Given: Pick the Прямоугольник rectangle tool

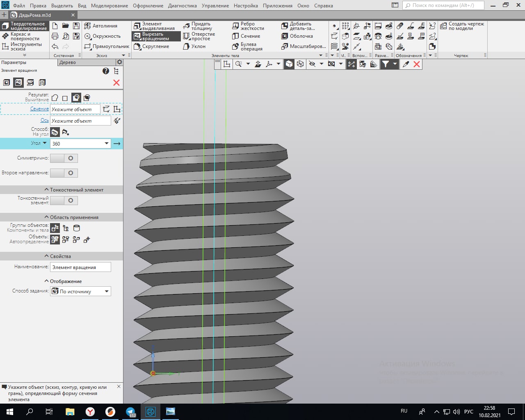Looking at the screenshot, I should click(107, 46).
